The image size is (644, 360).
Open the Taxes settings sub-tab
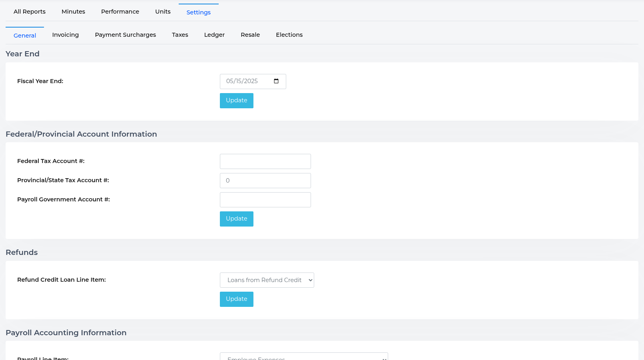[x=180, y=35]
